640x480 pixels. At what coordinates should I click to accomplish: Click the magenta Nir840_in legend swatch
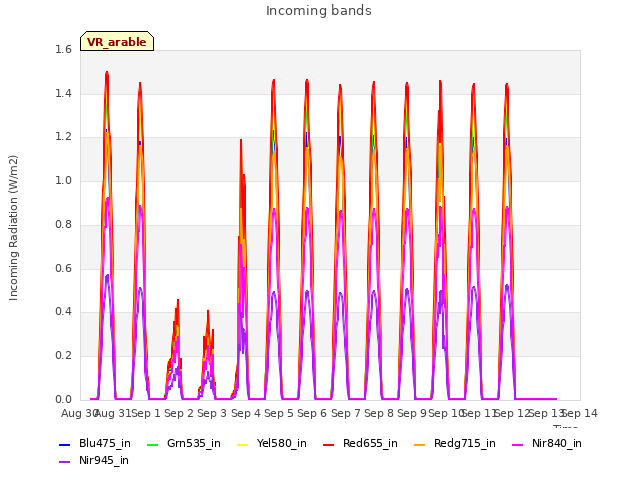point(518,444)
